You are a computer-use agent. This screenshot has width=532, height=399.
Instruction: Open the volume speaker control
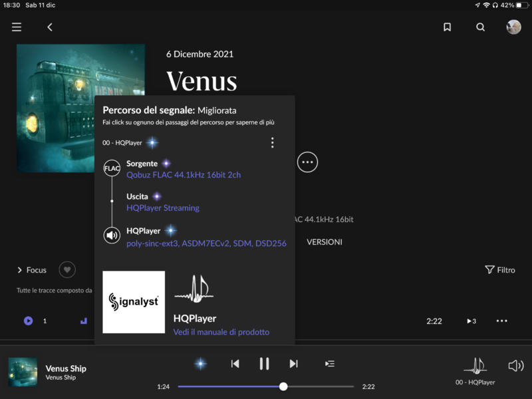coord(515,366)
